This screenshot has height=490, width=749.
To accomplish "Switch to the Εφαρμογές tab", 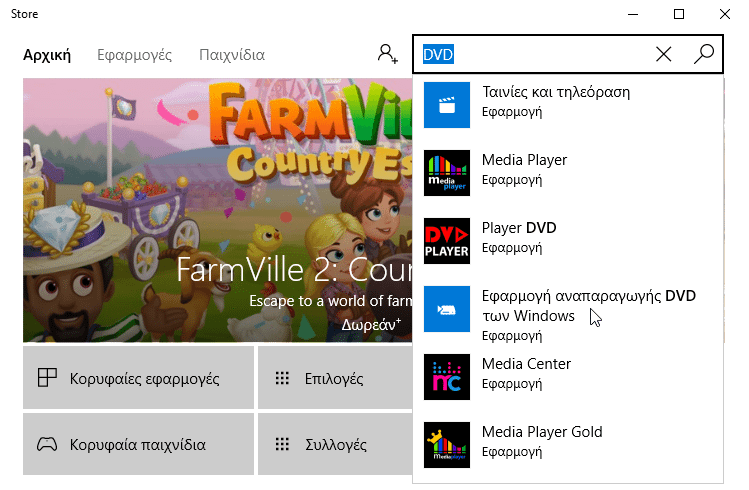I will point(134,55).
